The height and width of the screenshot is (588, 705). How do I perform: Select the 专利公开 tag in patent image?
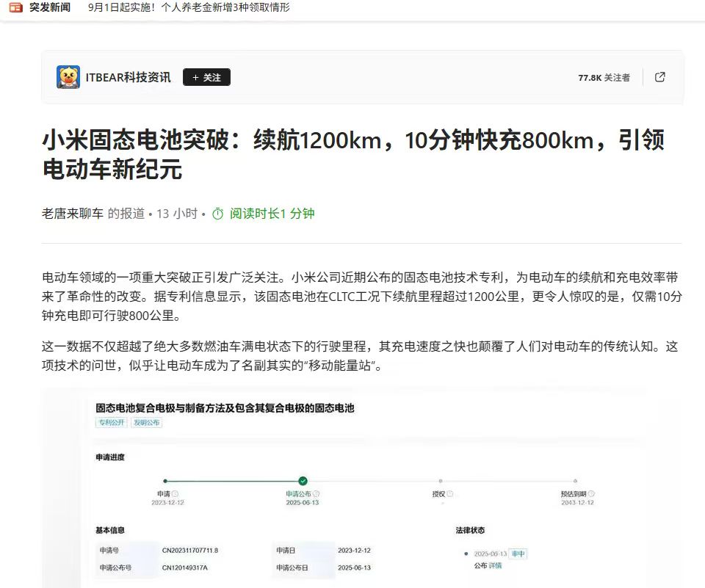(112, 423)
